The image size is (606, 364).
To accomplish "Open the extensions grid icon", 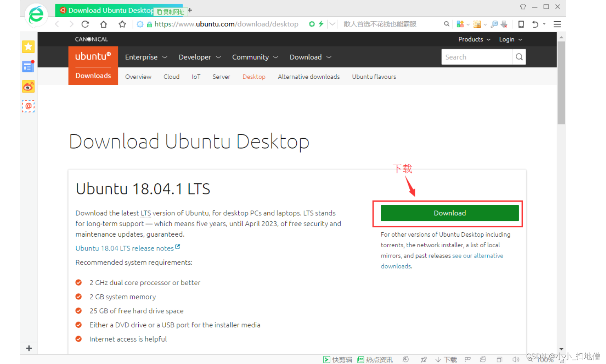I will click(460, 24).
